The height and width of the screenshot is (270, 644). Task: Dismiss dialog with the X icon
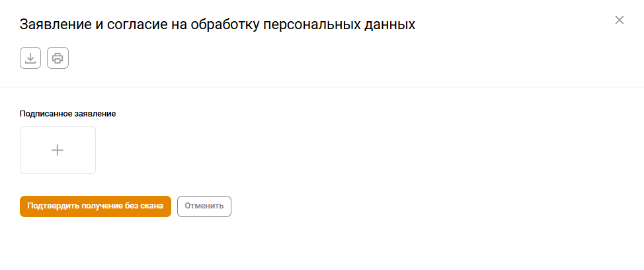pyautogui.click(x=620, y=20)
